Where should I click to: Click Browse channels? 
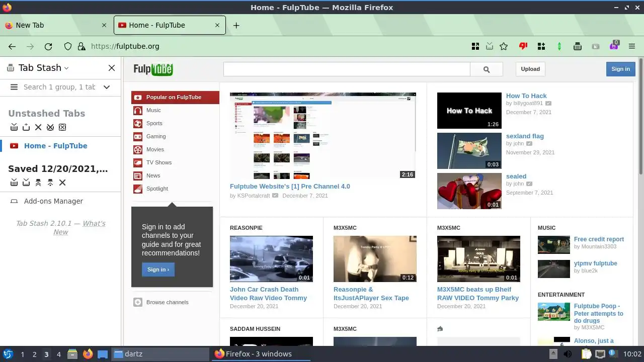[x=167, y=302]
